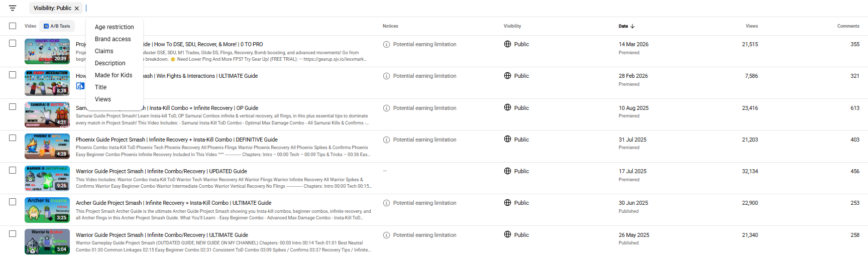868x257 pixels.
Task: Click the info icon on the Samurai guide row
Action: point(386,108)
